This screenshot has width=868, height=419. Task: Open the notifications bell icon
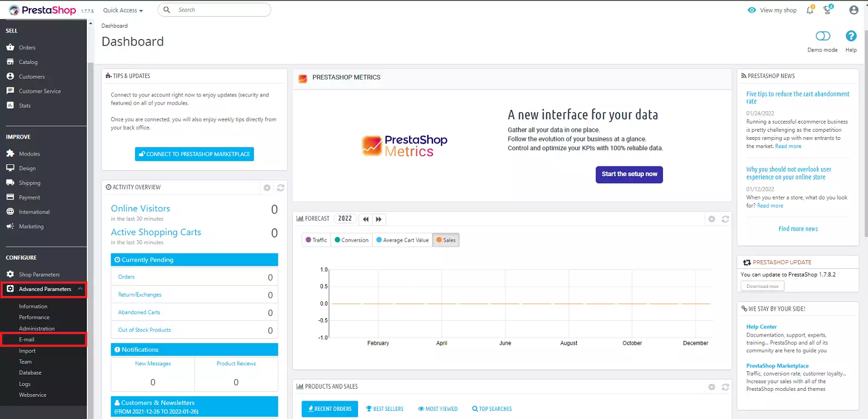(x=810, y=10)
